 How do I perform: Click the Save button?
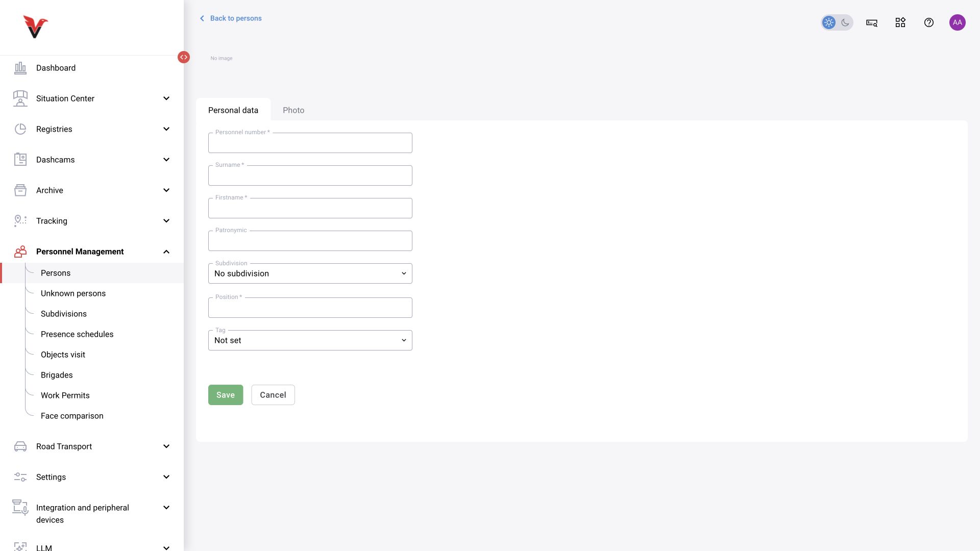click(x=226, y=395)
